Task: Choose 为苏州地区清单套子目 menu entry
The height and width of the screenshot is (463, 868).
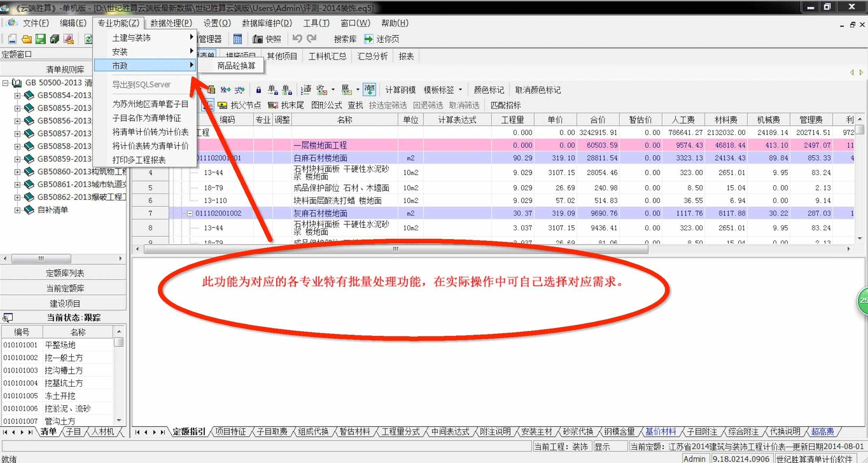Action: (150, 104)
